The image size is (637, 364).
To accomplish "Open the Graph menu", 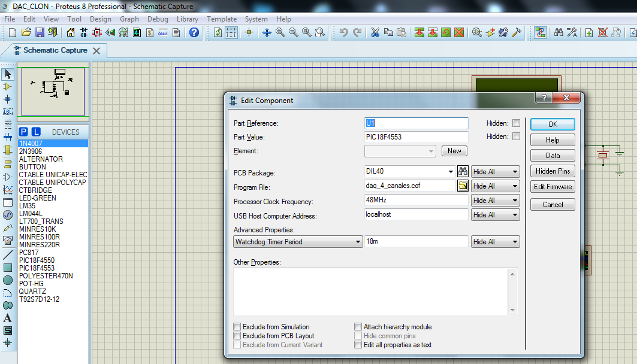I will (129, 19).
